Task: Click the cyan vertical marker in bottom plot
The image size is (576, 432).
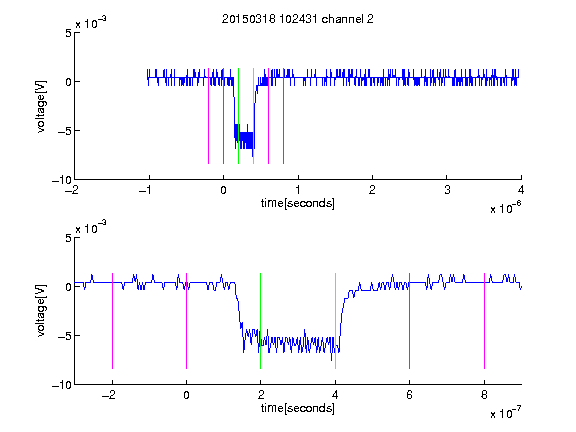Action: tap(335, 321)
